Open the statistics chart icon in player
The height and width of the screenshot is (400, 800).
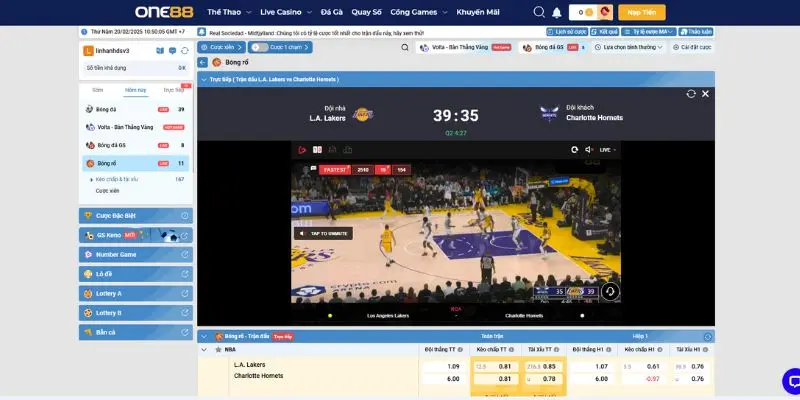click(348, 150)
